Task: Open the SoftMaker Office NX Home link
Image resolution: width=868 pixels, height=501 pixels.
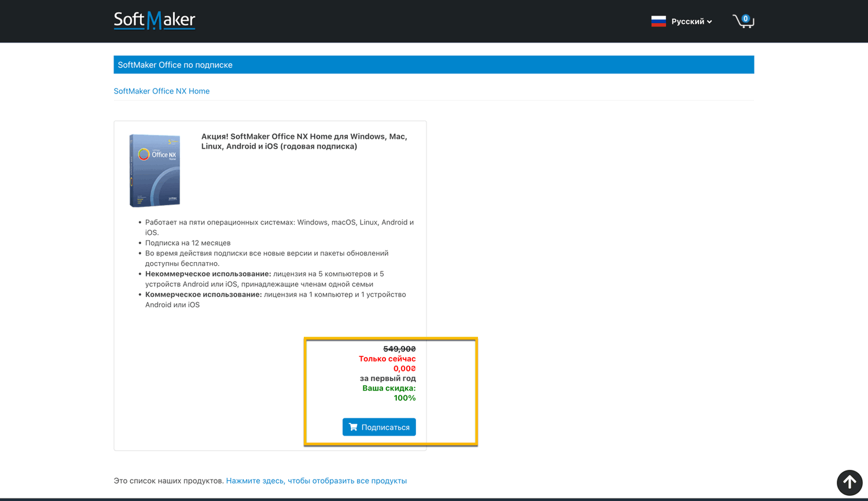Action: (161, 91)
